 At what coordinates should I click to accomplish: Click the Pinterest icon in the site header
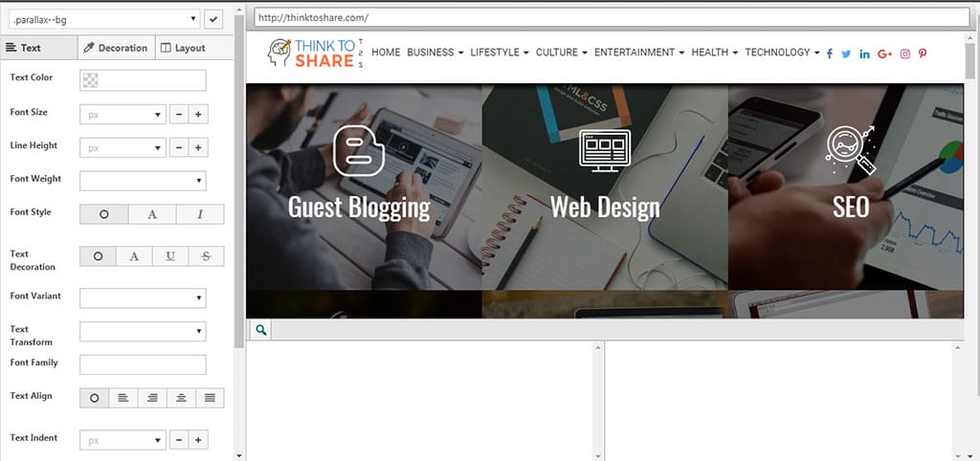pos(923,54)
